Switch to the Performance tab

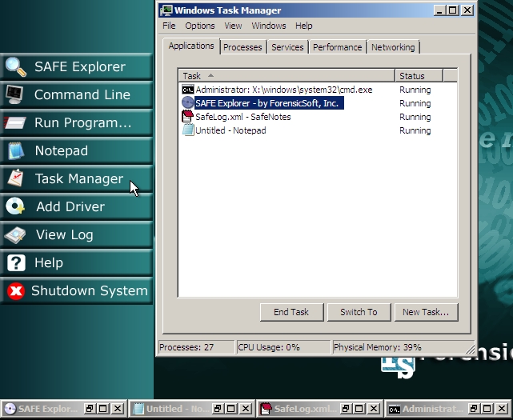pos(337,47)
